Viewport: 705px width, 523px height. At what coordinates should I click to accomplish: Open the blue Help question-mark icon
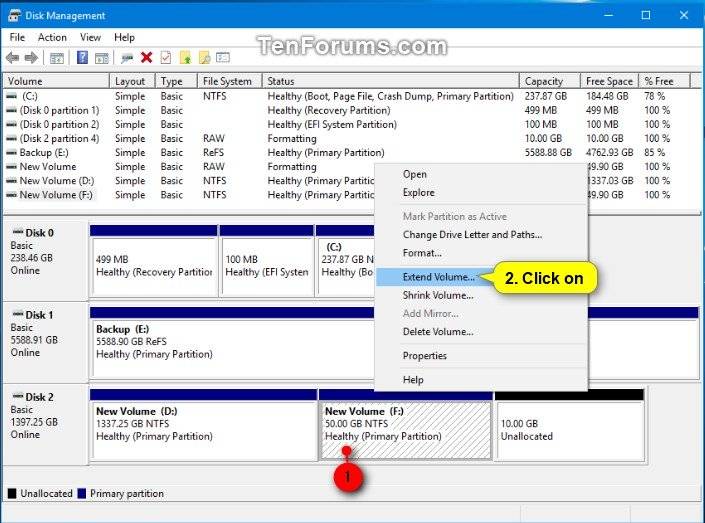(x=82, y=57)
